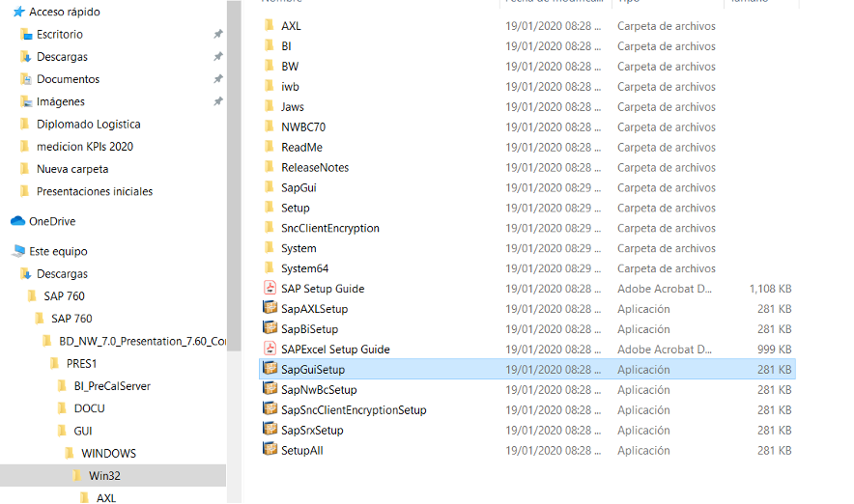Select the ReleaseNotes folder row
This screenshot has height=504, width=854.
(x=315, y=167)
